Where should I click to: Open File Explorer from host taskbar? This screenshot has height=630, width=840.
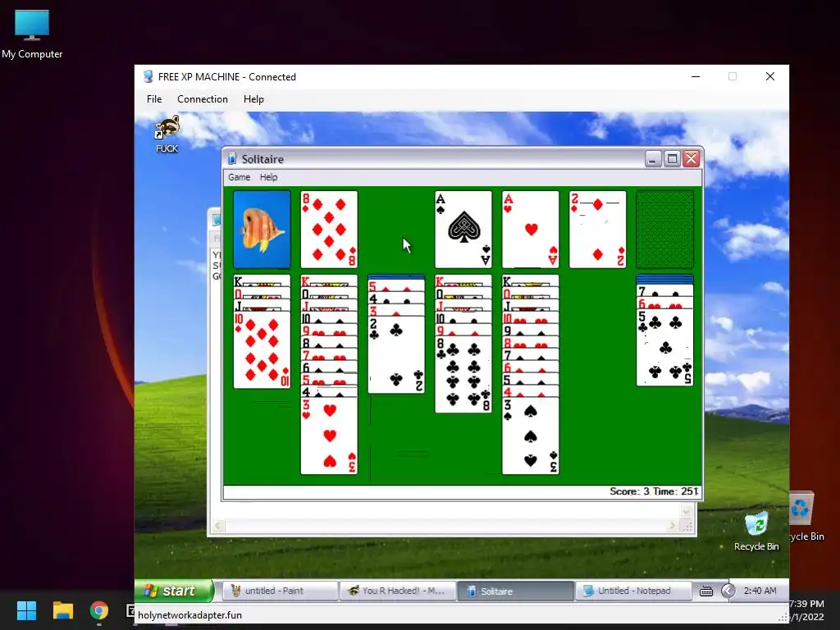tap(62, 610)
